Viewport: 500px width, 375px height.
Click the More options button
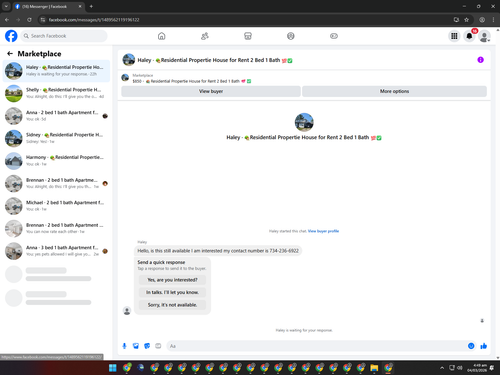pos(394,91)
